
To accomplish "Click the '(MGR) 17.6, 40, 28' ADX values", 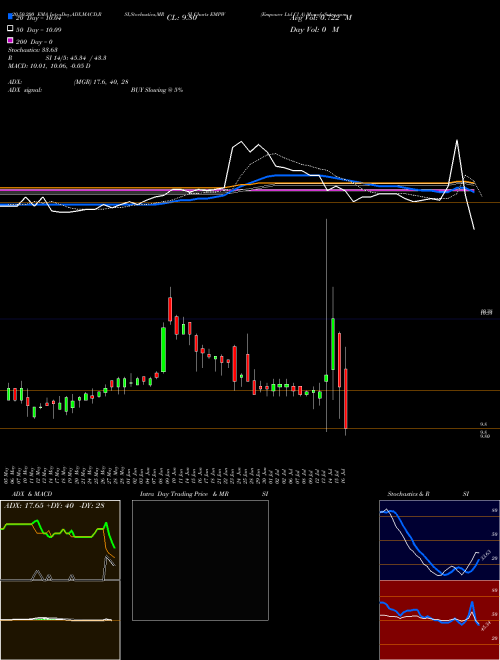I will (x=101, y=82).
